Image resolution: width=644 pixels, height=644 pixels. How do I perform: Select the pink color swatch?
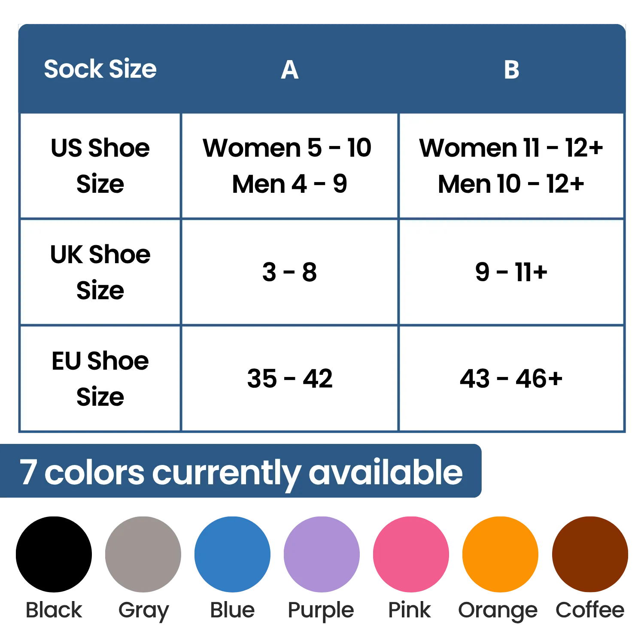[411, 554]
